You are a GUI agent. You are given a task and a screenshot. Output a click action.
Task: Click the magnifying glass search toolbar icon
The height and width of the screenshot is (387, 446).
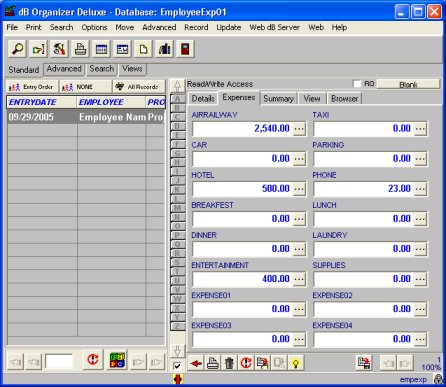[x=17, y=49]
